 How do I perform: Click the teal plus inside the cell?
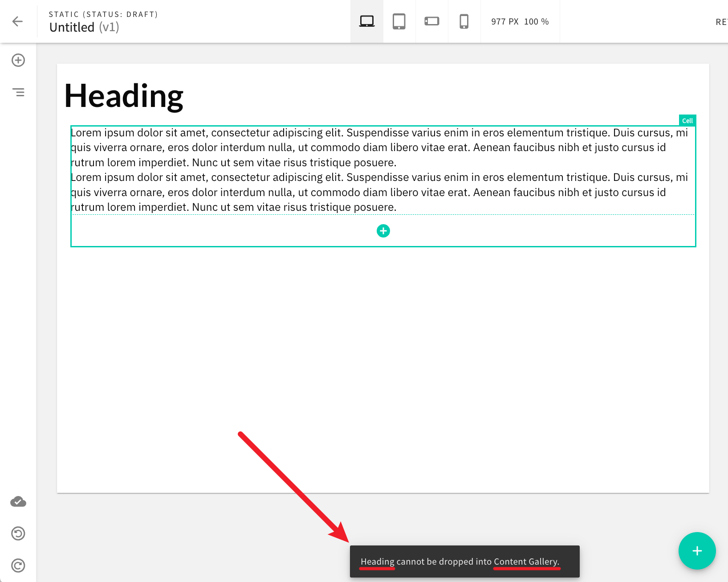383,231
